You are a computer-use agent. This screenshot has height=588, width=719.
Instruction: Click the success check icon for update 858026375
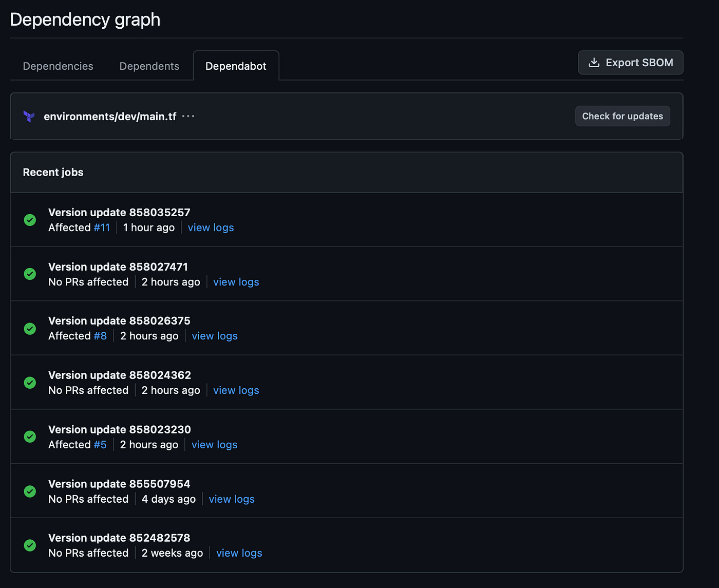pos(30,328)
